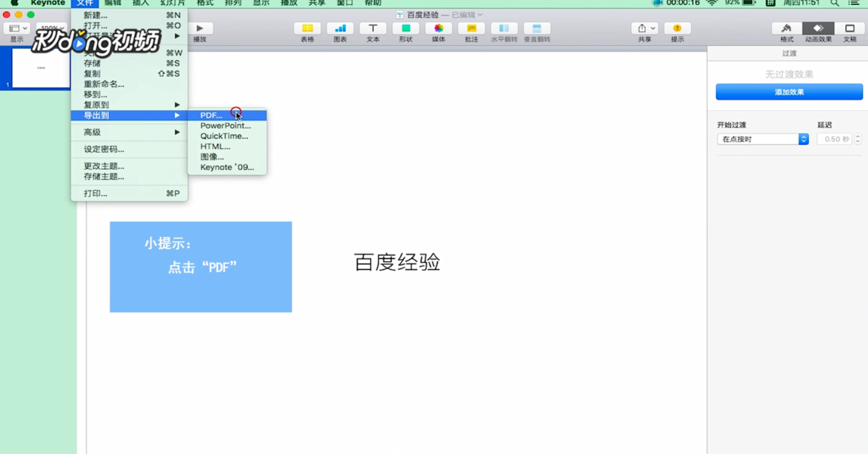Screen dimensions: 868x454
Task: Select slide 1 thumbnail in navigator
Action: 41,68
